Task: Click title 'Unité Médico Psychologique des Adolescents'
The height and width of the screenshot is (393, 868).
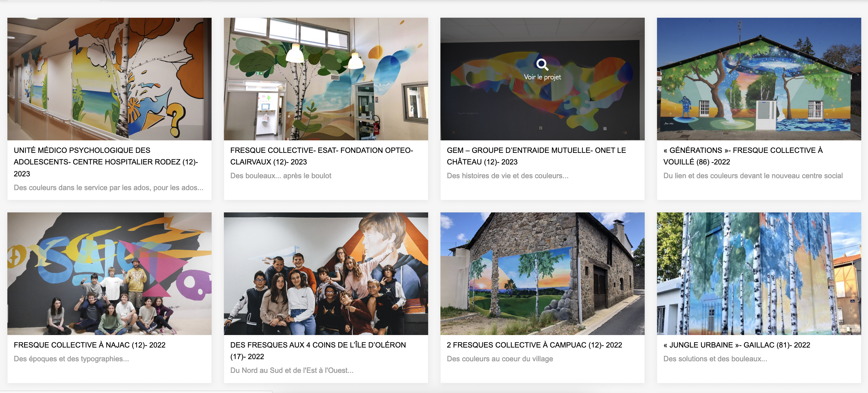Action: click(106, 162)
